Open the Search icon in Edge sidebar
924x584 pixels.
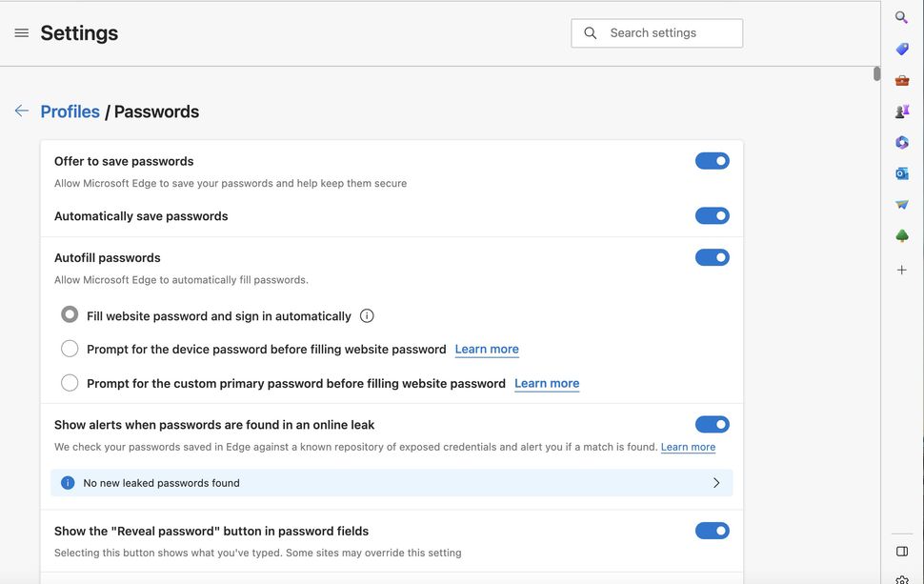coord(902,17)
